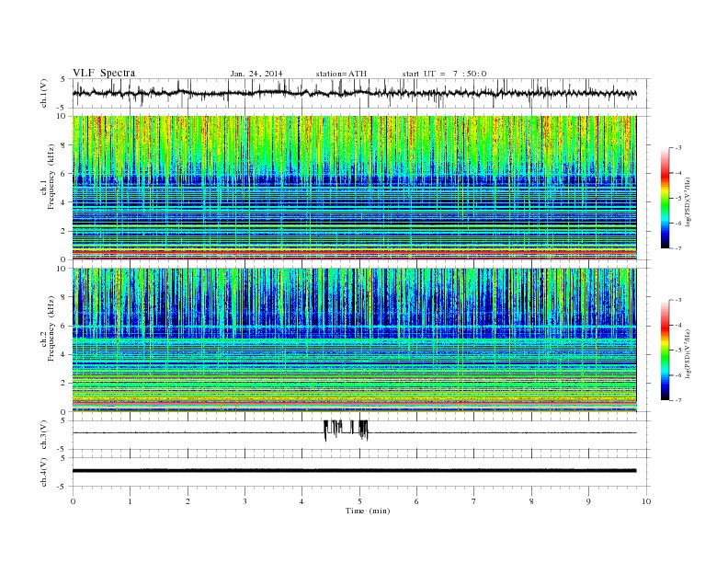The height and width of the screenshot is (563, 728).
Task: Click the "6" kHz tick on ch.2 frequency axis
Action: tap(63, 326)
